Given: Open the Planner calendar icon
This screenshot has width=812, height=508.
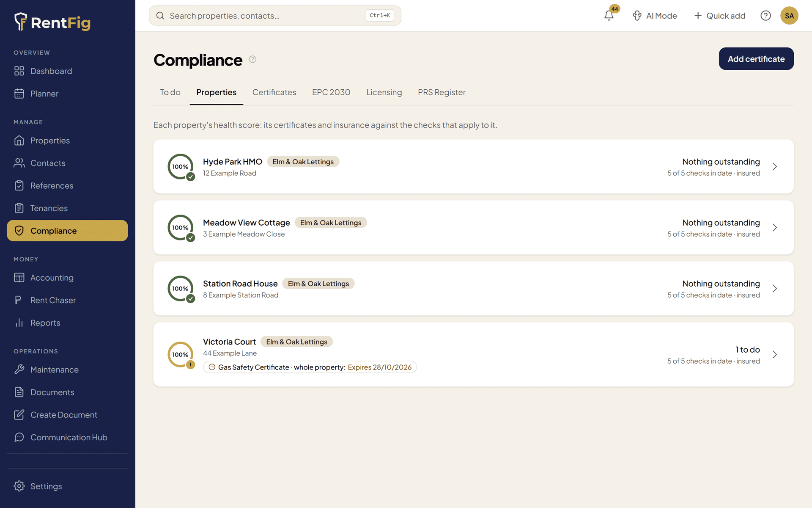Looking at the screenshot, I should (x=19, y=94).
